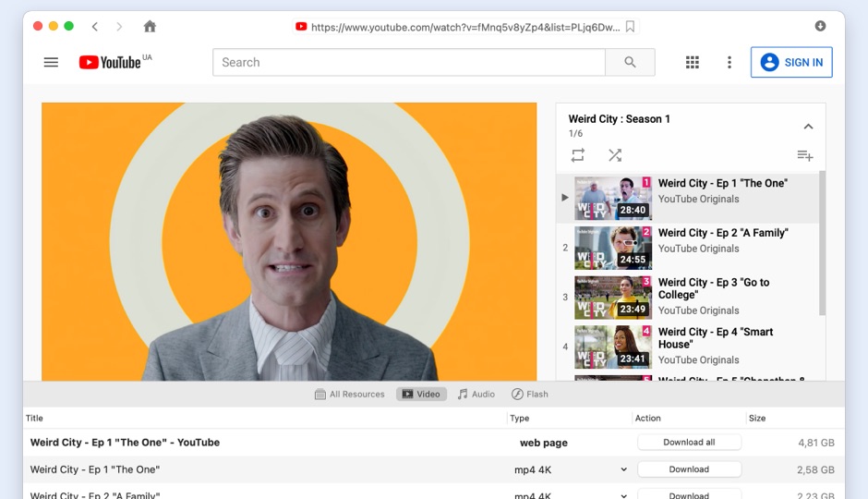Click the Weird City : Season 1 playlist title
The height and width of the screenshot is (499, 868).
click(619, 119)
